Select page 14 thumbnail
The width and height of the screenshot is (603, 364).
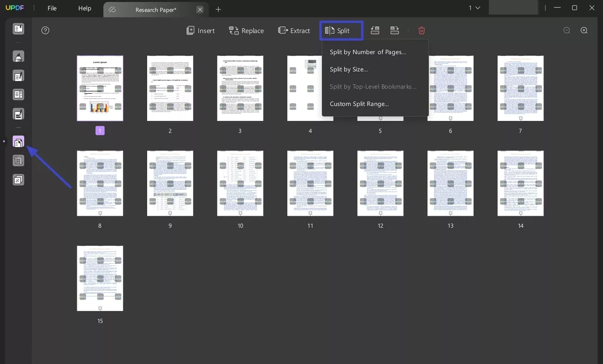tap(520, 183)
